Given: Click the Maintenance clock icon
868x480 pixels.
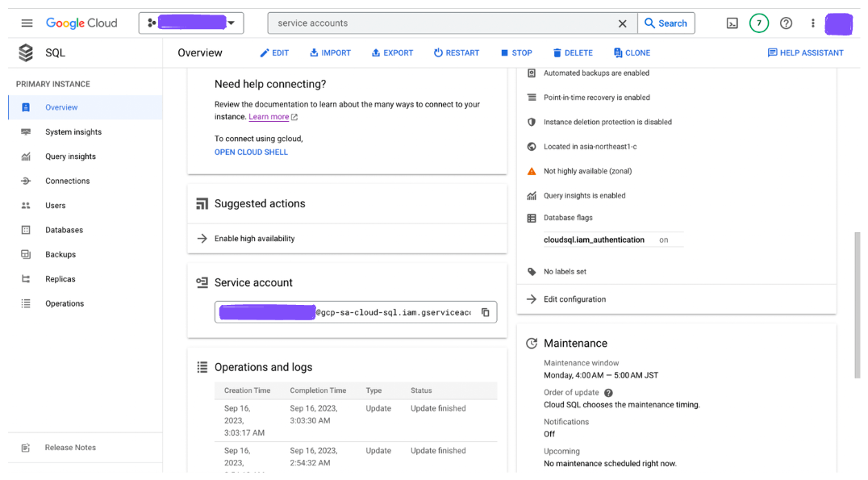Looking at the screenshot, I should [532, 343].
